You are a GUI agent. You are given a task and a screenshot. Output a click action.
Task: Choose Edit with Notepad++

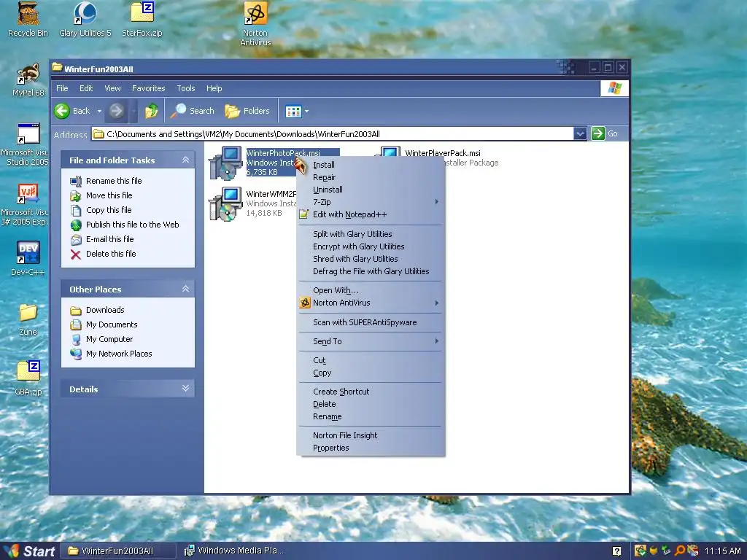point(370,214)
